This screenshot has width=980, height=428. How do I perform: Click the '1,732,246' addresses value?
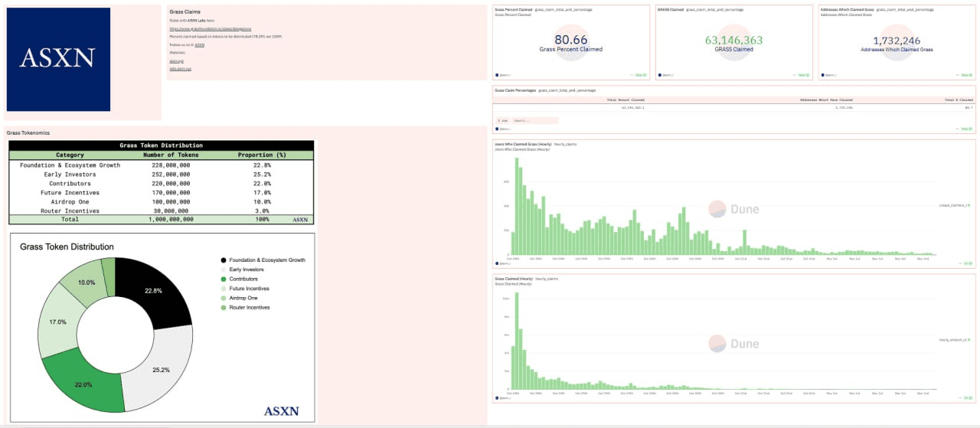click(x=897, y=40)
